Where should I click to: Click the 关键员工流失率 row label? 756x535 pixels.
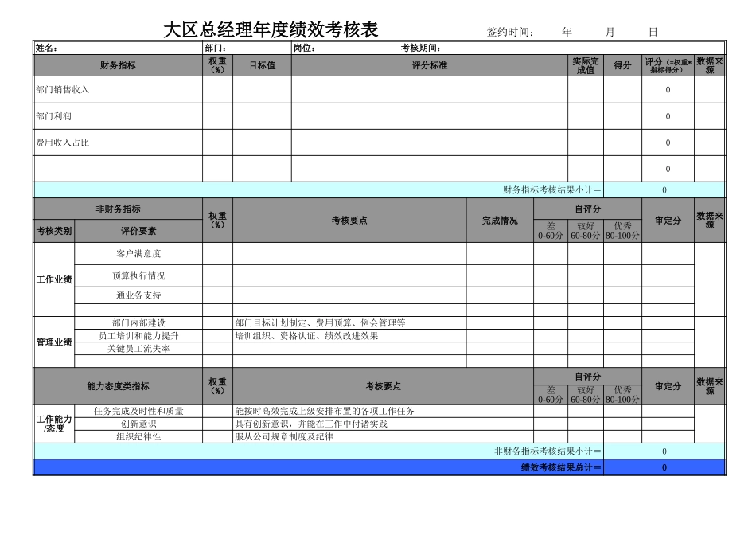138,348
